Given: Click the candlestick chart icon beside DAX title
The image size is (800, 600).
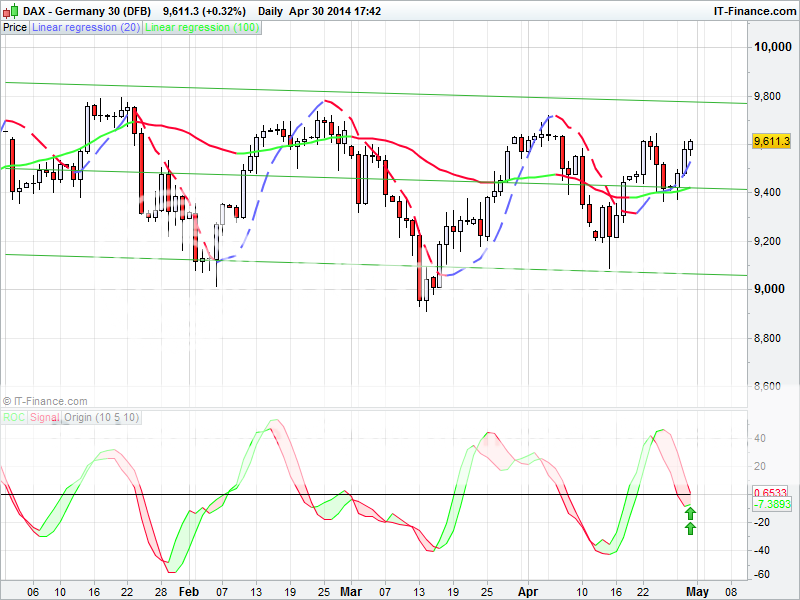Looking at the screenshot, I should pos(10,11).
